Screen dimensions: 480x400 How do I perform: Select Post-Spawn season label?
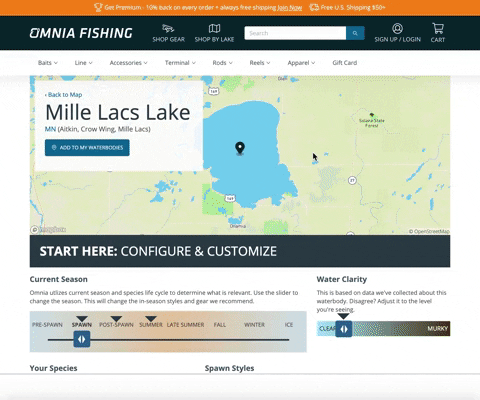click(116, 325)
